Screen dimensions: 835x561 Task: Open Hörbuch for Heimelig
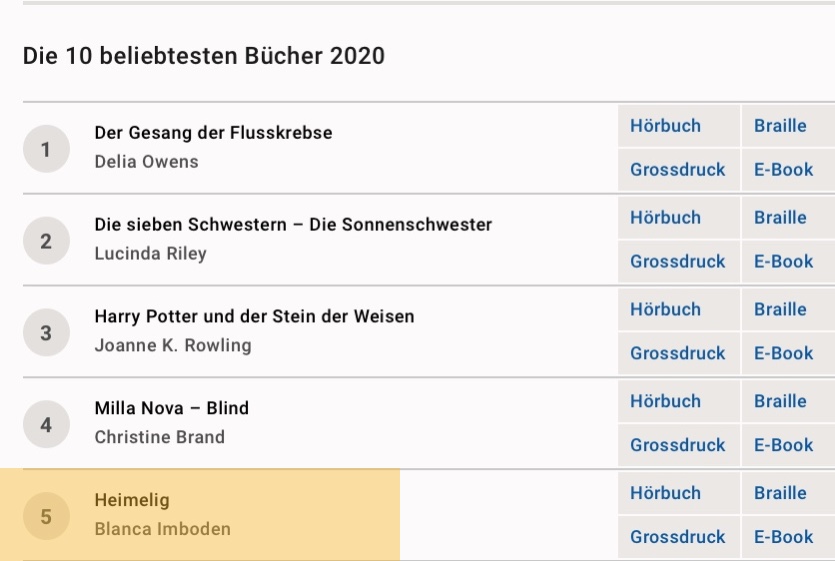(678, 493)
